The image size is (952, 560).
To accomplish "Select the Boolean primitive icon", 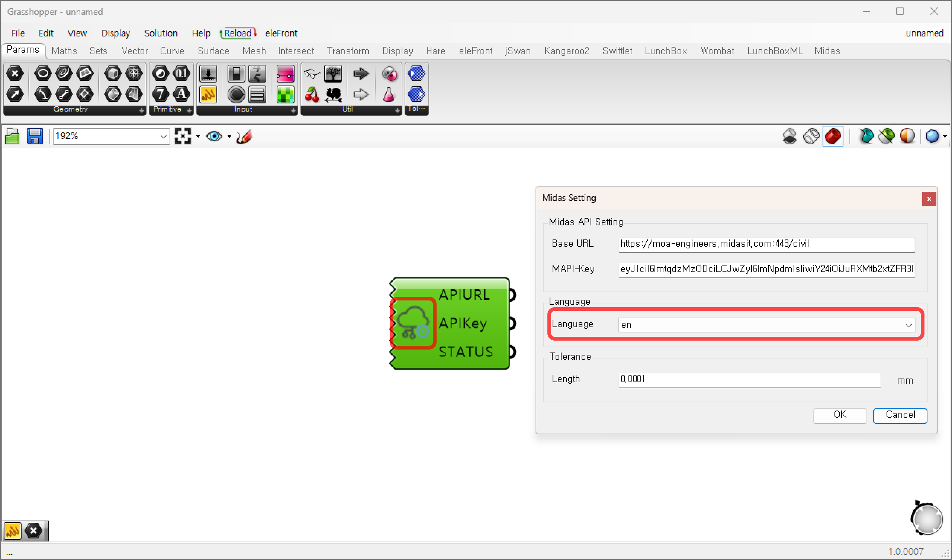I will (x=161, y=73).
